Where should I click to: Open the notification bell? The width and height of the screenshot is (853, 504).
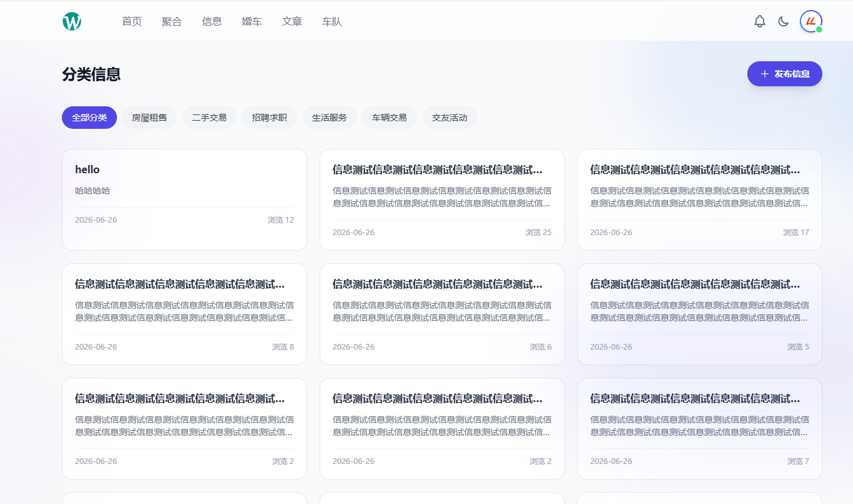[760, 21]
